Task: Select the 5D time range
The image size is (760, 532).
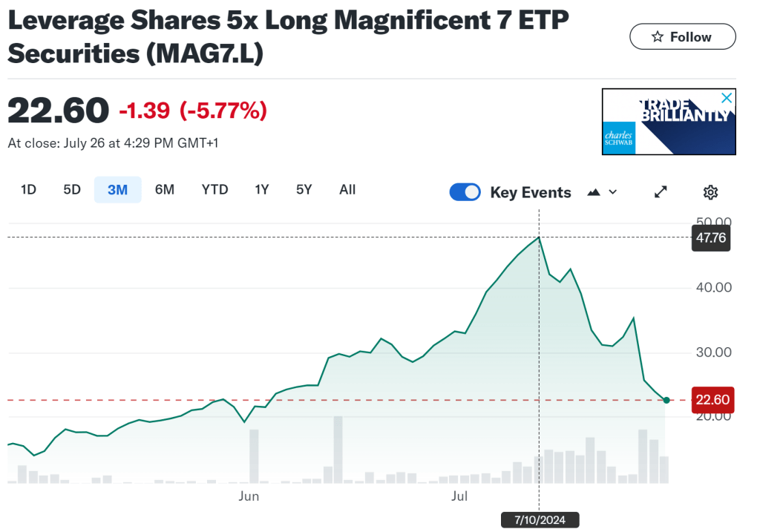Action: [72, 189]
